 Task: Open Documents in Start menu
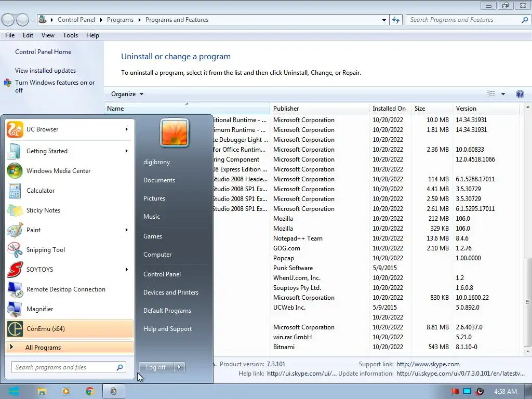pyautogui.click(x=159, y=180)
